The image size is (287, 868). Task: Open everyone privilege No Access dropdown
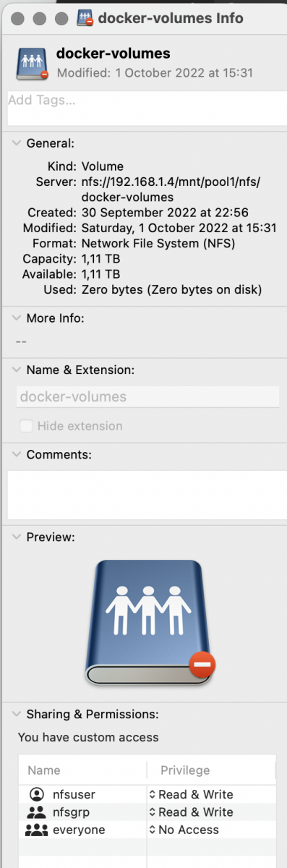(x=184, y=830)
